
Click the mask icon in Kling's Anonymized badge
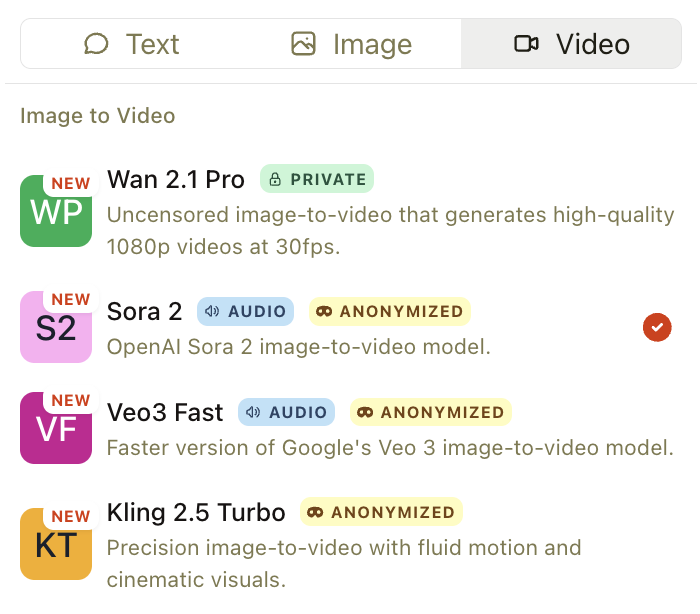pyautogui.click(x=316, y=512)
